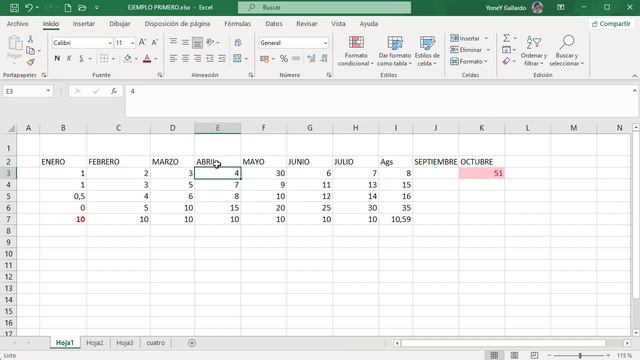The height and width of the screenshot is (360, 640).
Task: Click the decrease indent icon
Action: pyautogui.click(x=210, y=58)
